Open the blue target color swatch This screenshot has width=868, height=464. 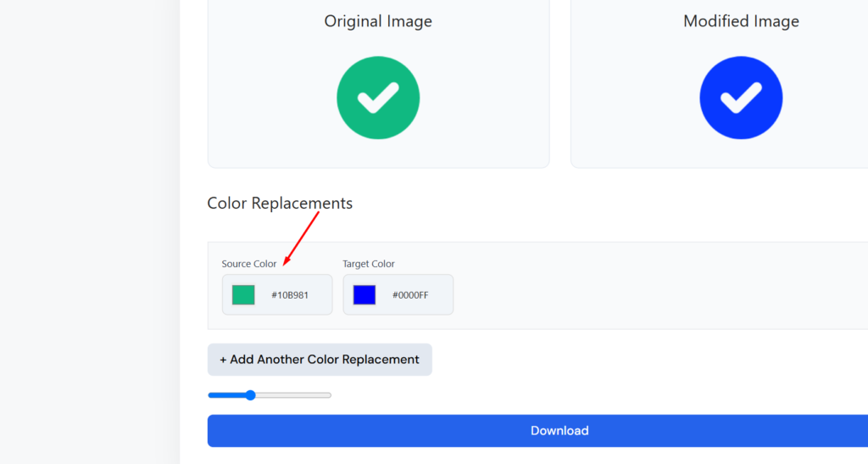(x=364, y=295)
